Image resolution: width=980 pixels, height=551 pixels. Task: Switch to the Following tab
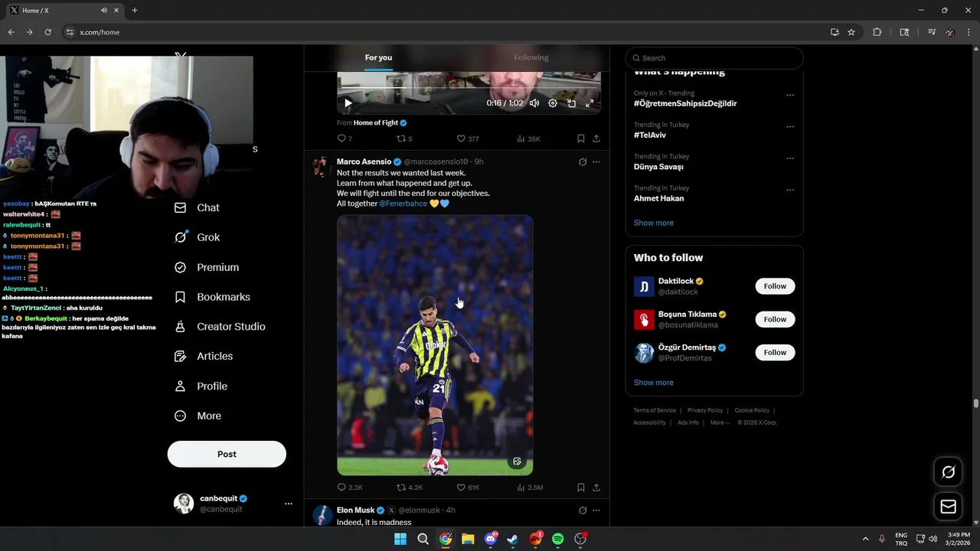[x=531, y=57]
